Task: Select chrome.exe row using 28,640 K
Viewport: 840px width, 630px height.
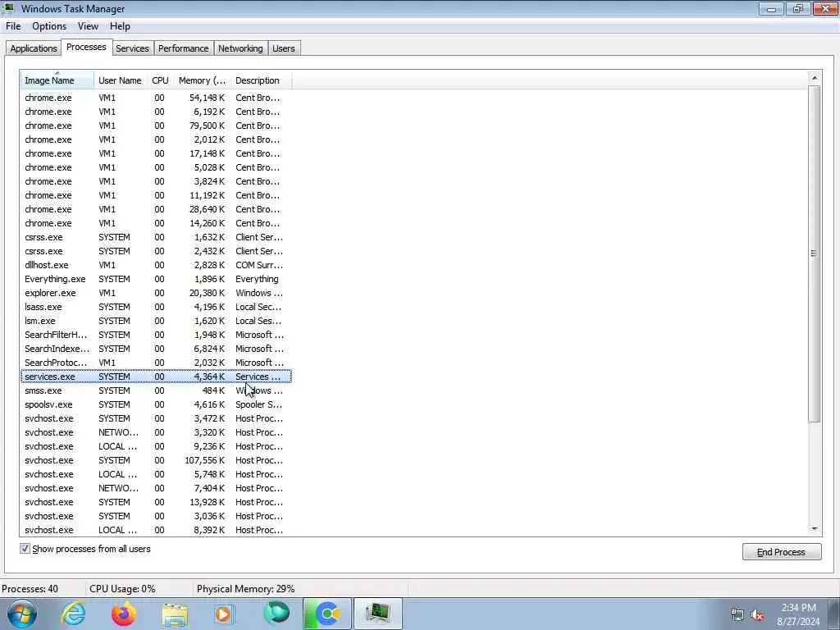Action: click(x=156, y=209)
